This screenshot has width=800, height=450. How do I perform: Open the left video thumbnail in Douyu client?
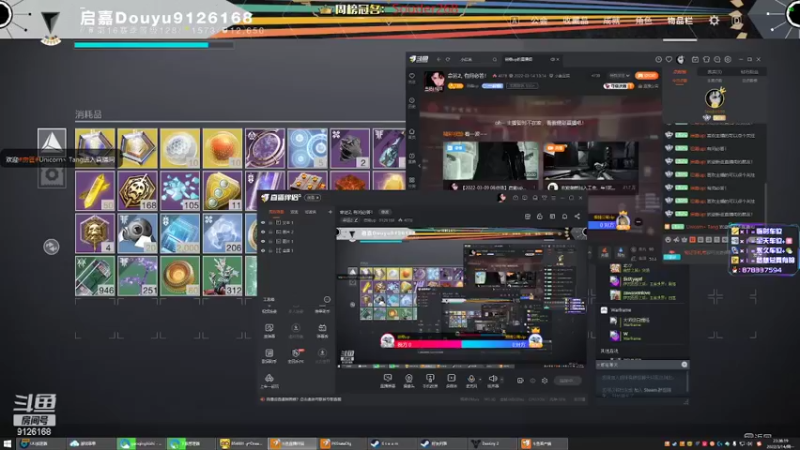(x=490, y=161)
